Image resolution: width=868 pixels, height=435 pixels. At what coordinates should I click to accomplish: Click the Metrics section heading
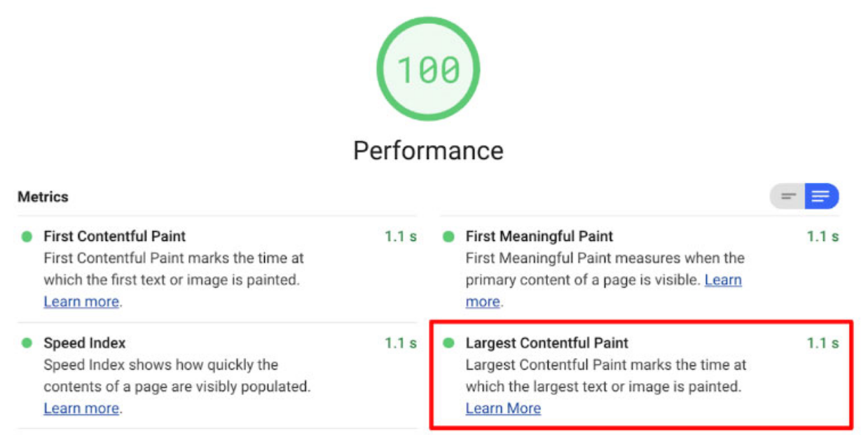click(x=43, y=197)
